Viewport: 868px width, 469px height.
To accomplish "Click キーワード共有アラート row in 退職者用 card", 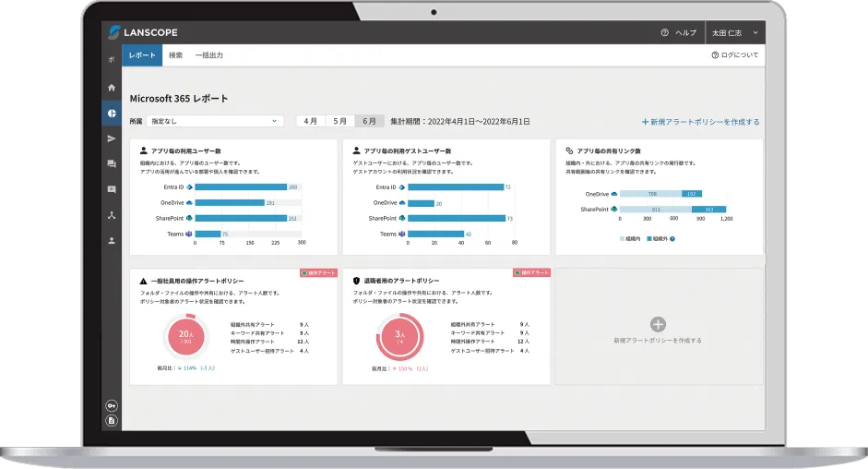I will [490, 333].
